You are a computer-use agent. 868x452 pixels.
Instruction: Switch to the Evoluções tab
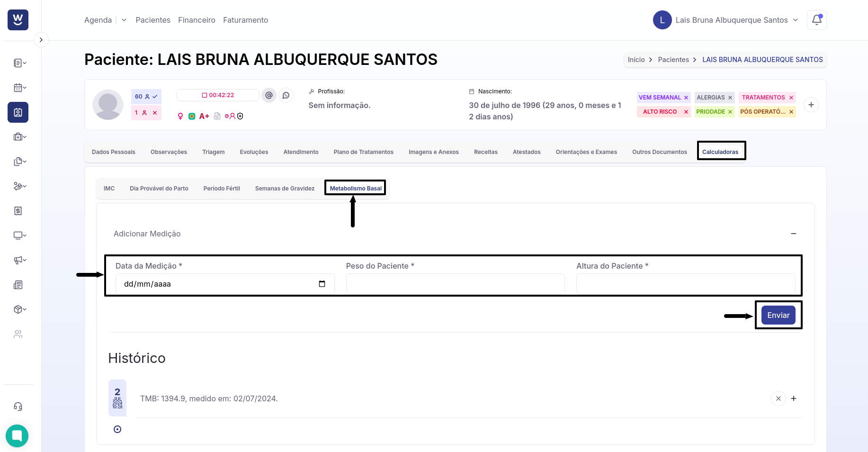click(x=254, y=152)
